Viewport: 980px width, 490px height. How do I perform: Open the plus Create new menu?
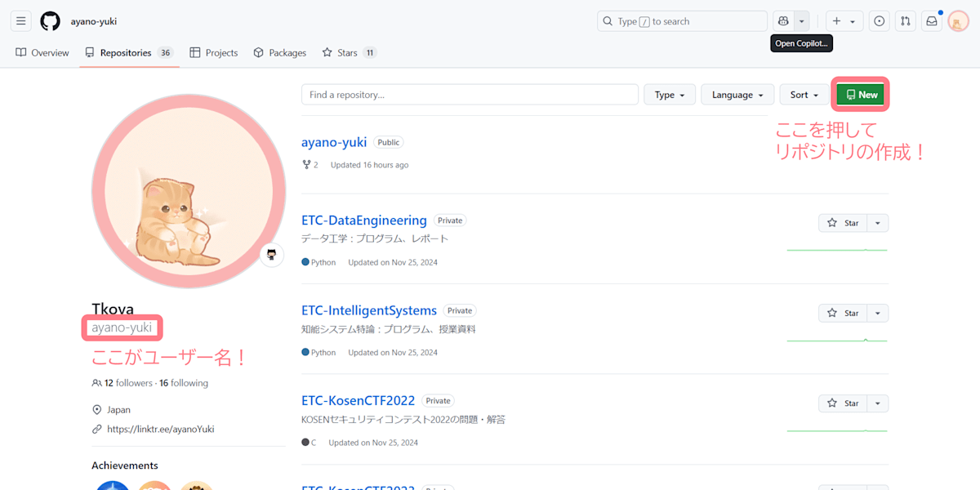click(844, 21)
